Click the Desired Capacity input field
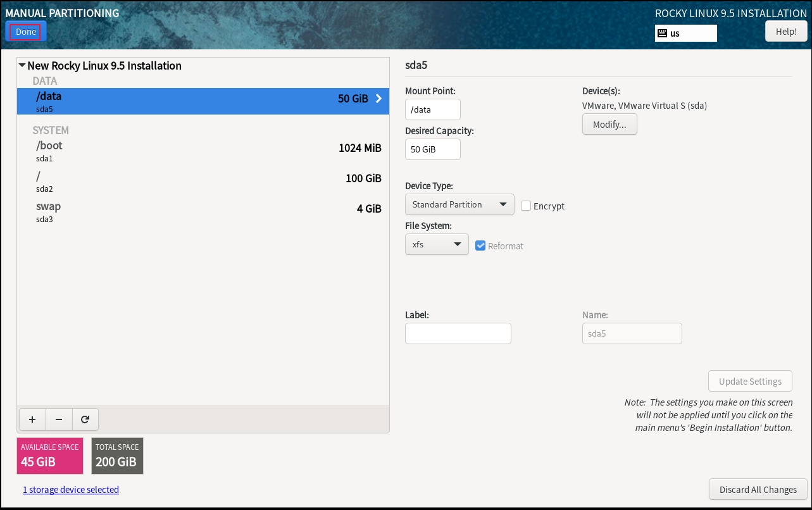 tap(433, 149)
